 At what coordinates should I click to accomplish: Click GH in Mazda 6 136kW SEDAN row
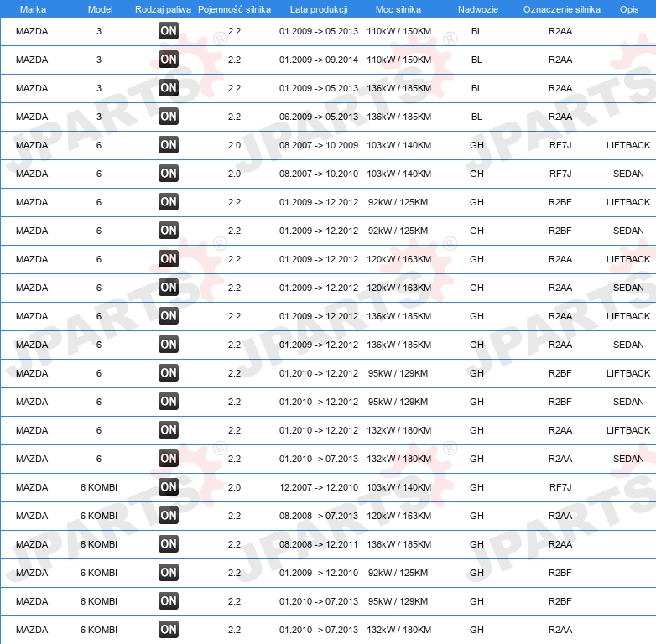point(476,345)
